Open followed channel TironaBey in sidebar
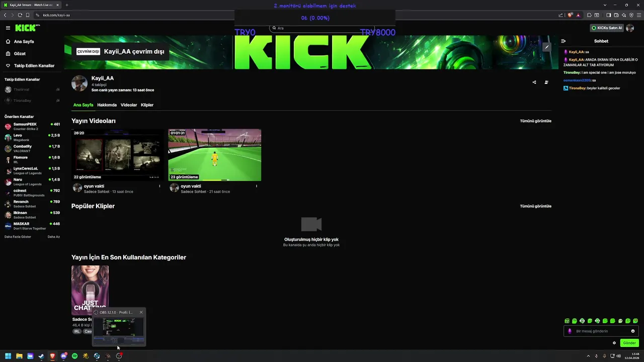644x362 pixels. [x=32, y=101]
